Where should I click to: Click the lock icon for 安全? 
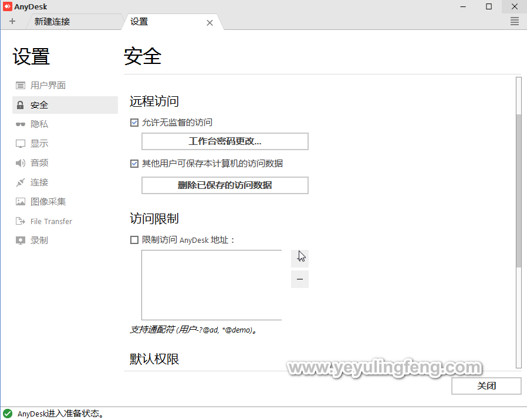[21, 105]
